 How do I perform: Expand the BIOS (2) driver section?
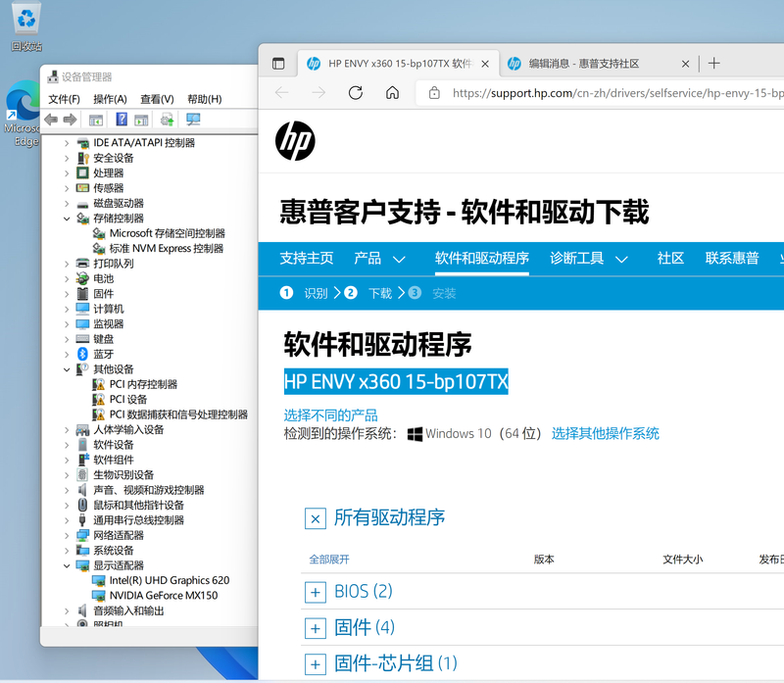click(316, 592)
